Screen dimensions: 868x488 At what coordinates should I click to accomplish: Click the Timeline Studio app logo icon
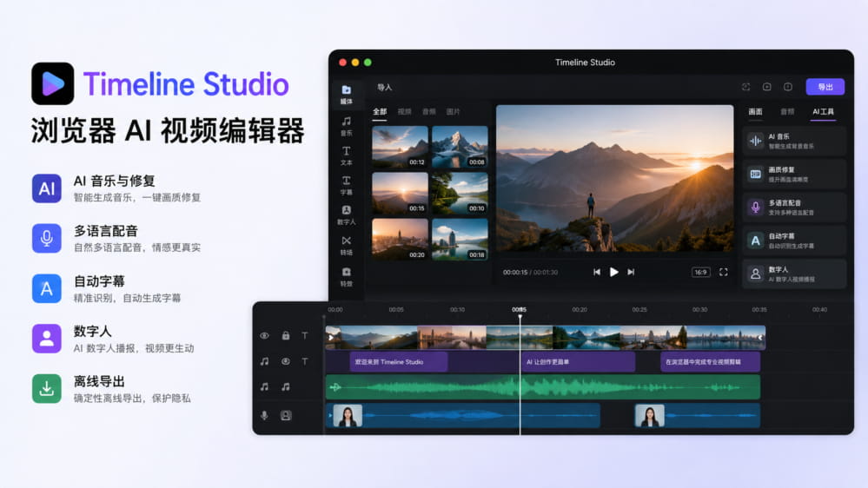click(53, 83)
